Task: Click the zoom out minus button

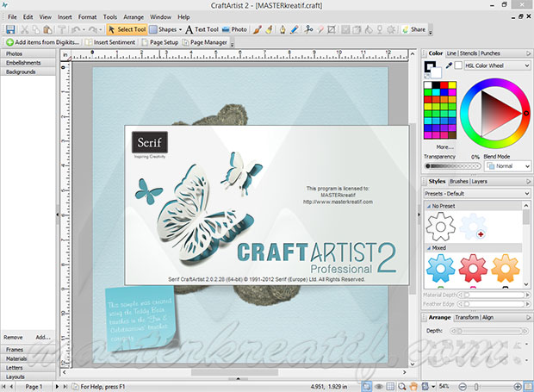Action: click(463, 387)
